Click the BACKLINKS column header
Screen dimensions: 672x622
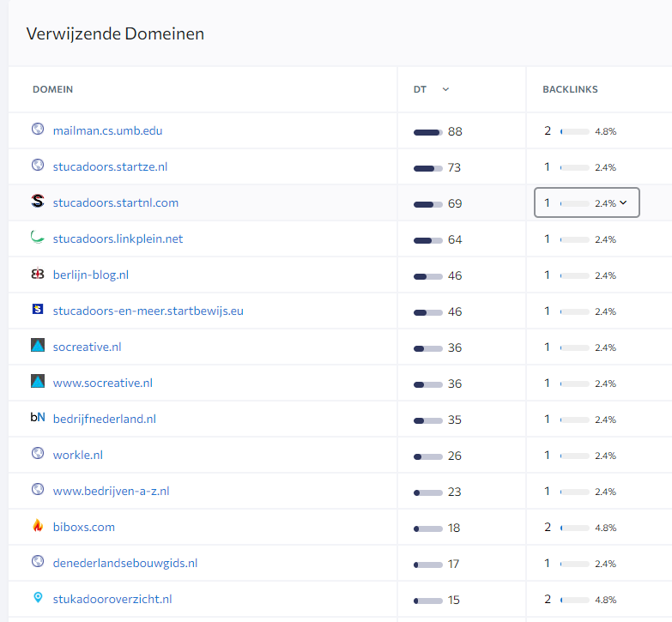pos(570,89)
